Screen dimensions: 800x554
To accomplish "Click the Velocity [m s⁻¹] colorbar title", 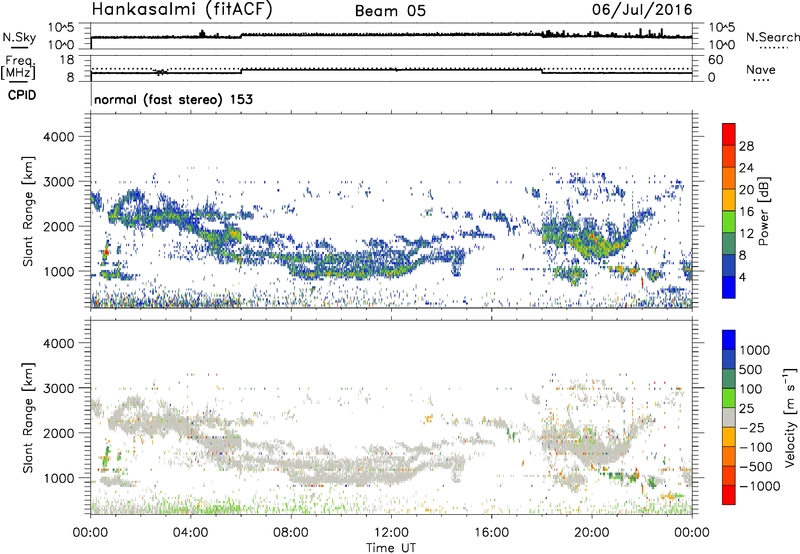I will pyautogui.click(x=790, y=417).
